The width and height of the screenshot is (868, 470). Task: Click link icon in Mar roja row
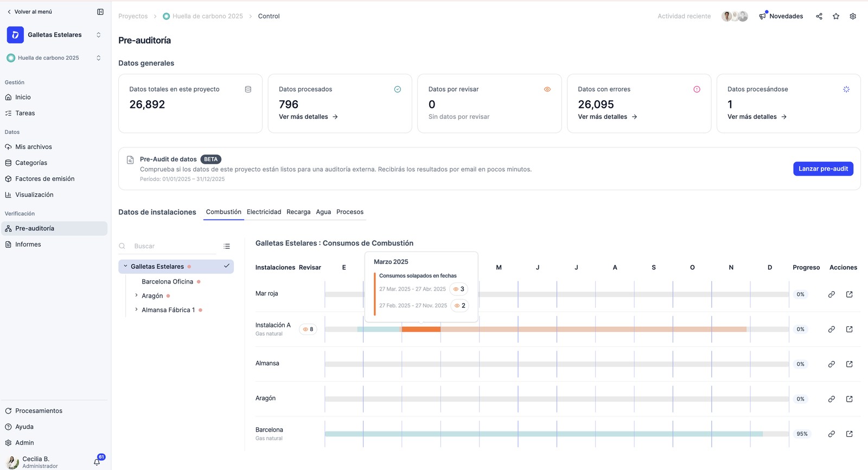pyautogui.click(x=831, y=294)
